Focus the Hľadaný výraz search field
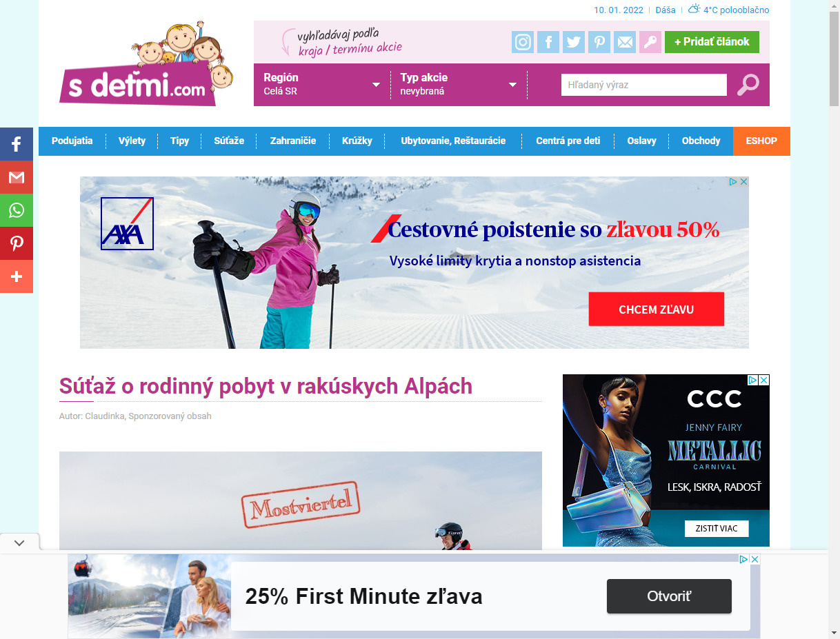840x639 pixels. coord(644,85)
